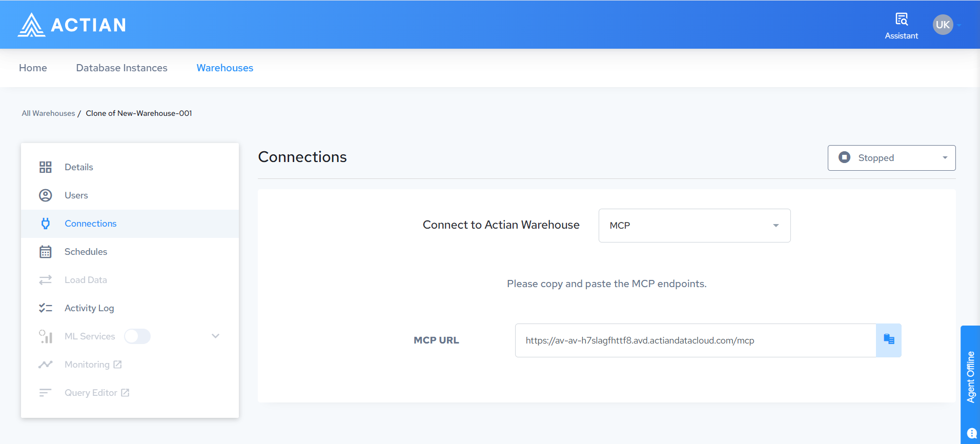Click the Connect to Actian Warehouse label

coord(501,225)
